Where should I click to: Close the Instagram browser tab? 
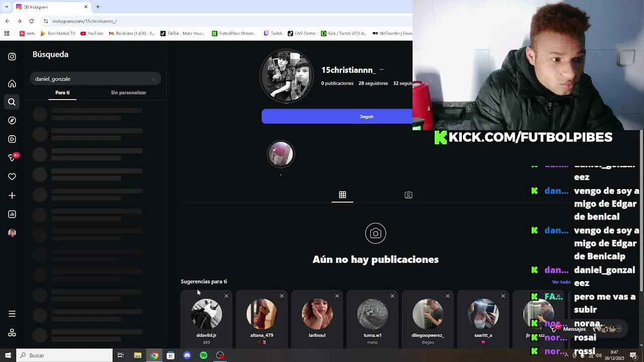point(86,7)
